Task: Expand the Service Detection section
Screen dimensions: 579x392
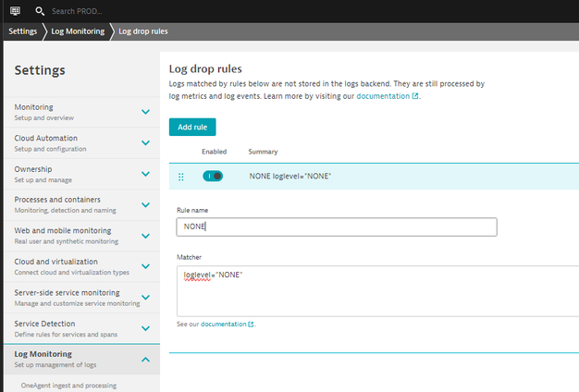Action: [145, 328]
